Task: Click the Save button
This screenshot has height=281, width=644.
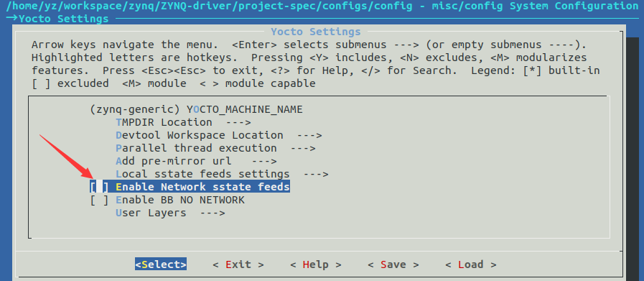Action: click(393, 264)
